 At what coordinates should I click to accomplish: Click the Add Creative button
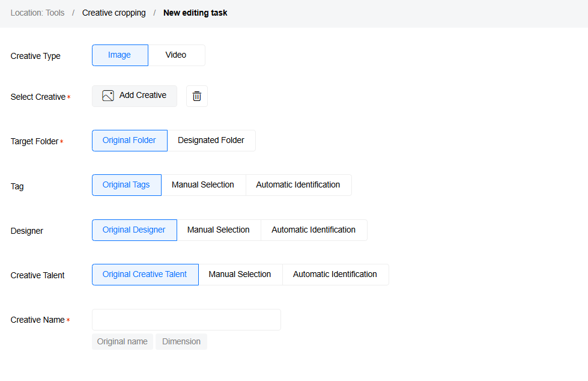[x=135, y=96]
